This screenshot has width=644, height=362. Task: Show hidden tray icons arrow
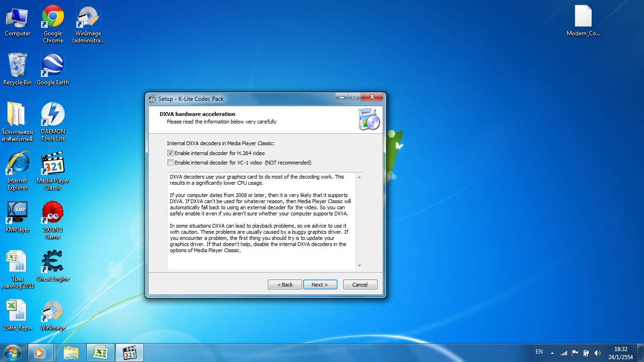point(552,353)
